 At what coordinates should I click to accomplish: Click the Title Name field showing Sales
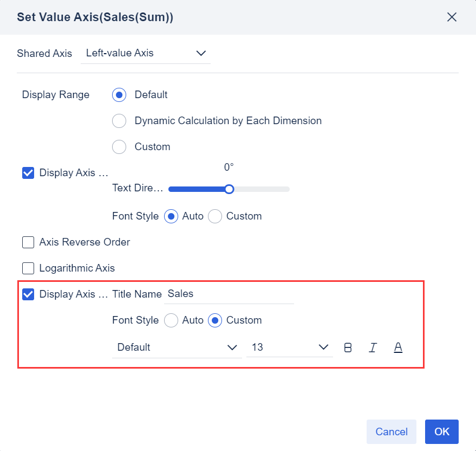tap(229, 294)
